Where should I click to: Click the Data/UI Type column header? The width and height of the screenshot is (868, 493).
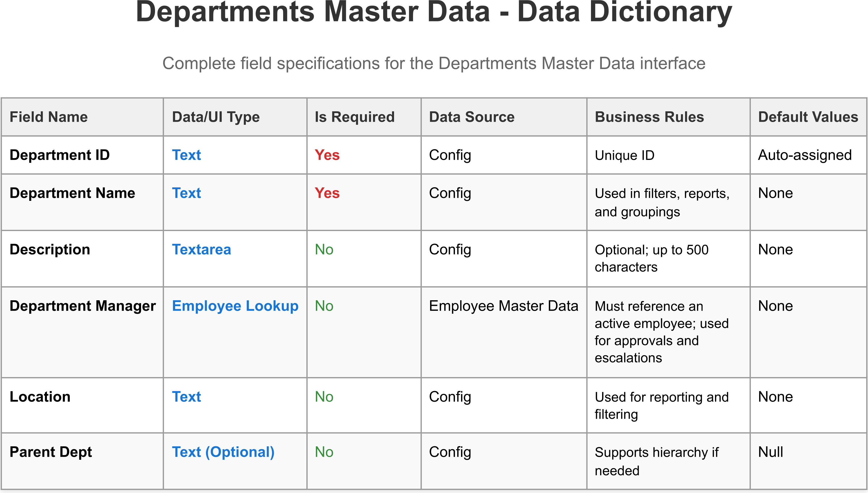tap(216, 117)
